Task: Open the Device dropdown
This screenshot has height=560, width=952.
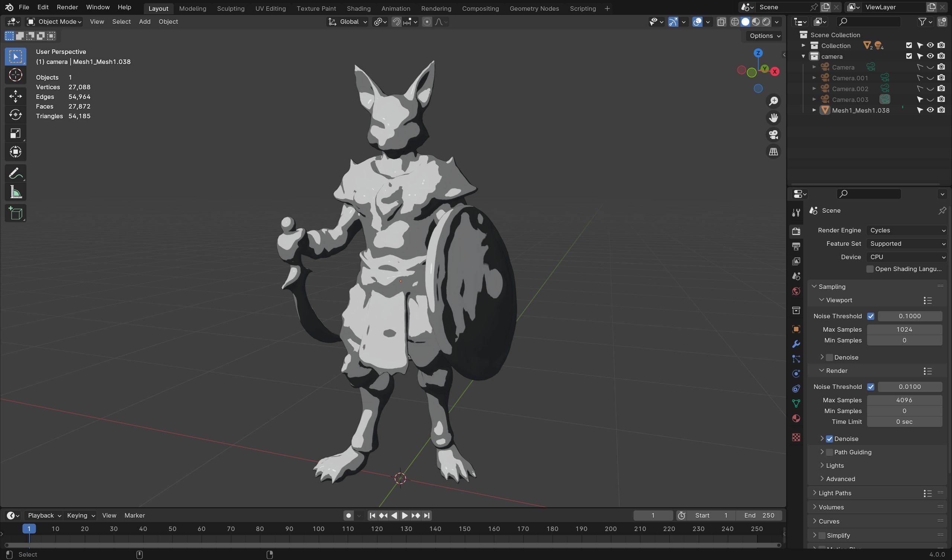Action: point(907,257)
